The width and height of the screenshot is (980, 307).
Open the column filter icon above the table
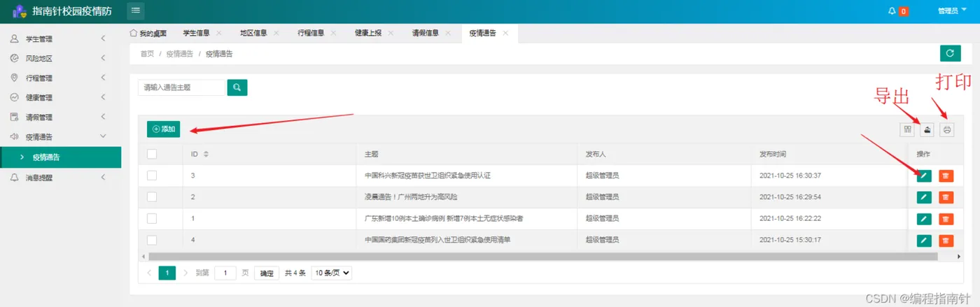(907, 129)
